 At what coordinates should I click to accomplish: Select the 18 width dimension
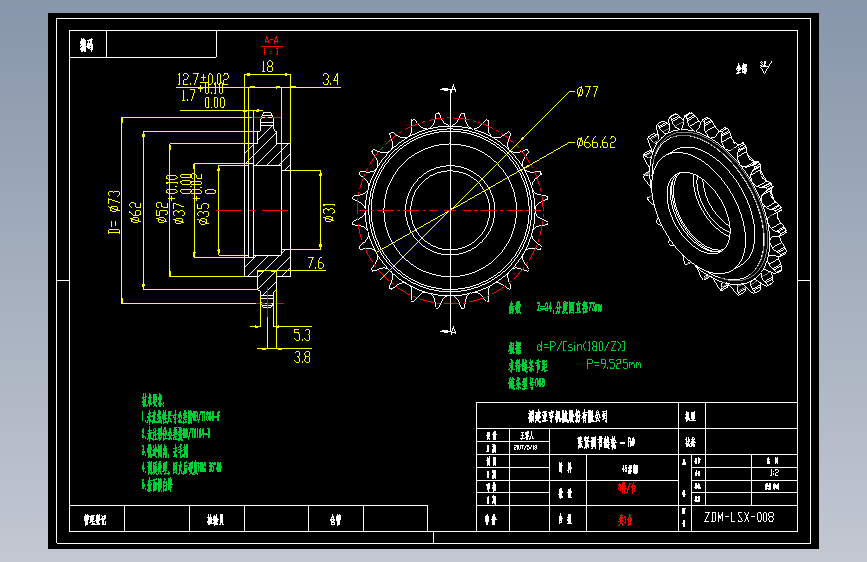click(x=268, y=66)
